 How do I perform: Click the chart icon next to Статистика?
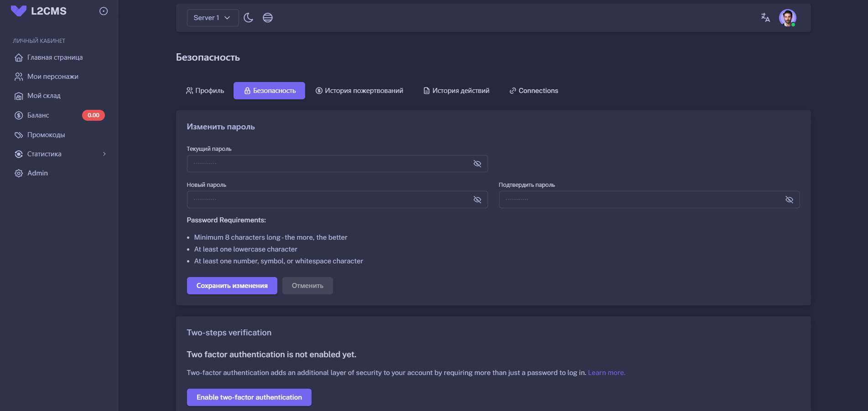(19, 154)
